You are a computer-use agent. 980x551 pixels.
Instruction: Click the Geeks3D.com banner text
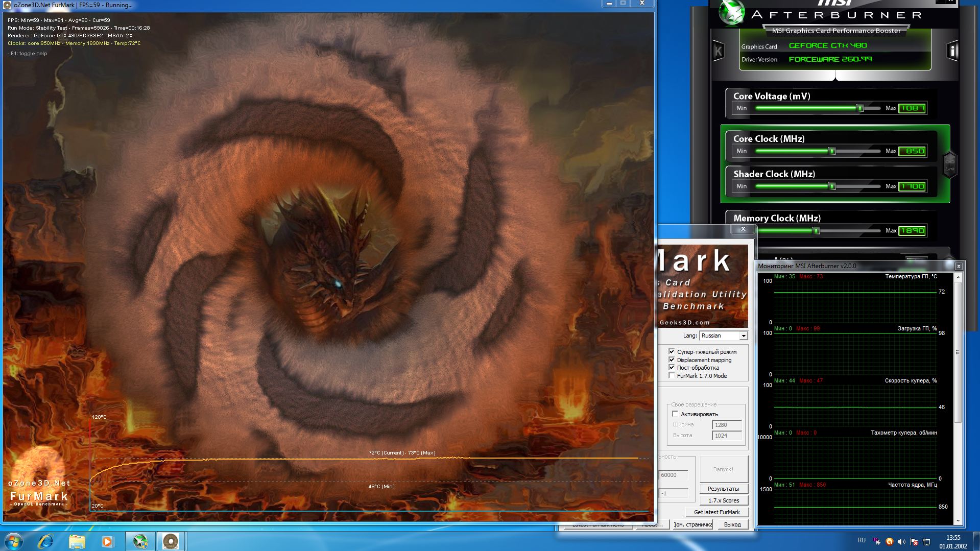pos(684,322)
